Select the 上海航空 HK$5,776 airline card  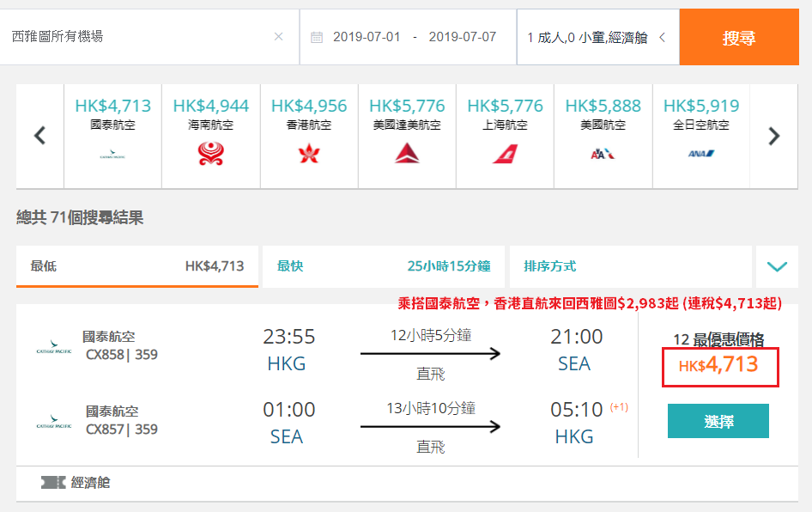click(505, 136)
